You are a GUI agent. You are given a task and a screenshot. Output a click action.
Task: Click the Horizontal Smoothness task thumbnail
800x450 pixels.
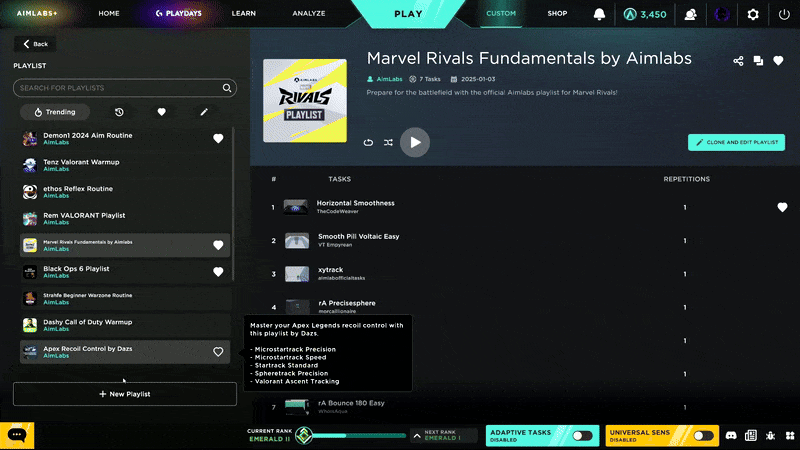pyautogui.click(x=296, y=207)
